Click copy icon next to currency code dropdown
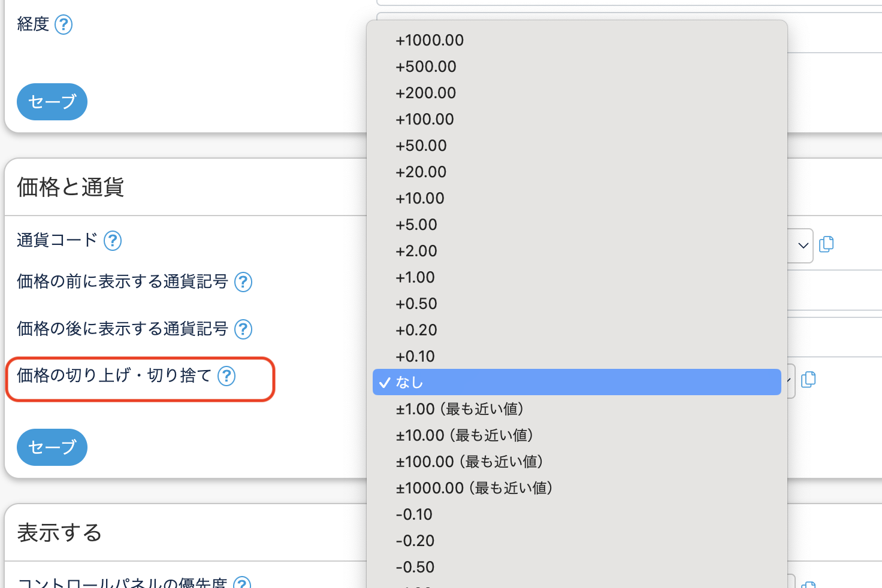 point(826,244)
